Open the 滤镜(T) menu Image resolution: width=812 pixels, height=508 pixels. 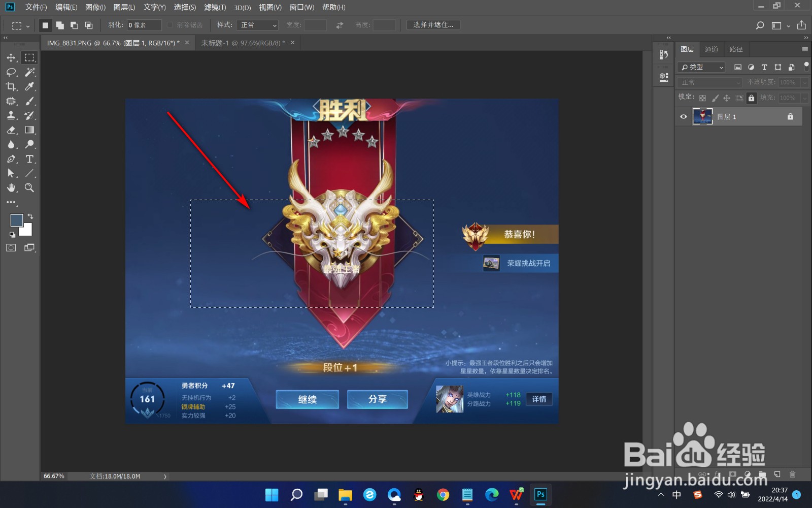(x=215, y=7)
